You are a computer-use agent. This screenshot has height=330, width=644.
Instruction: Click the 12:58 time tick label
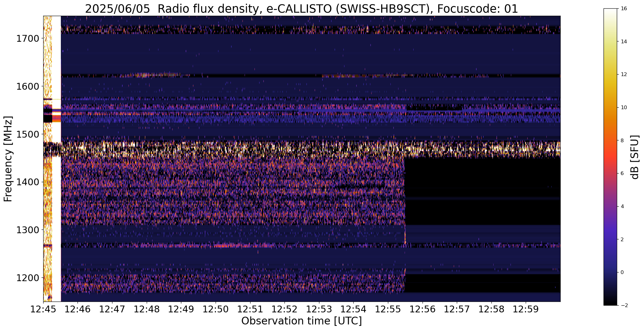tap(491, 309)
